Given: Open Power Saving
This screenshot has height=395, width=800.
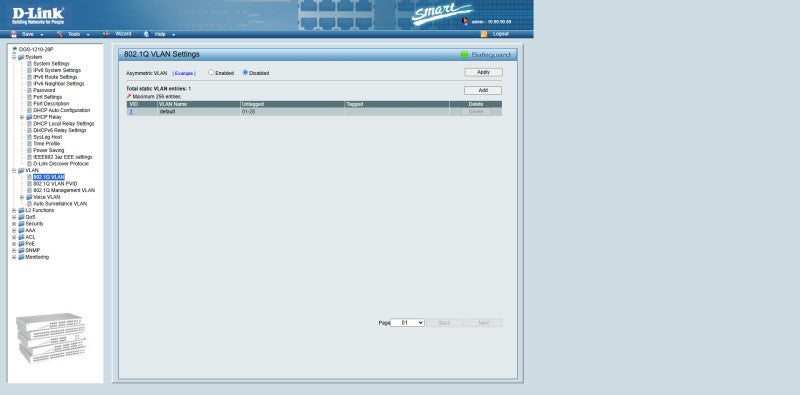Looking at the screenshot, I should point(48,151).
